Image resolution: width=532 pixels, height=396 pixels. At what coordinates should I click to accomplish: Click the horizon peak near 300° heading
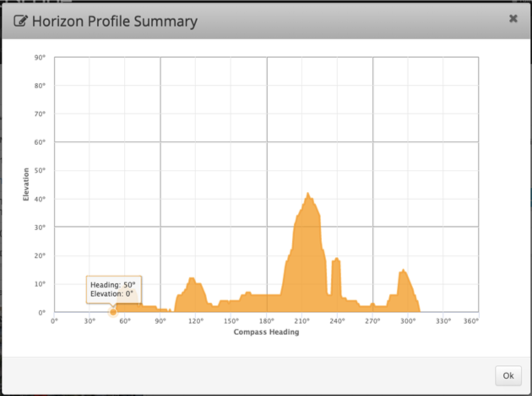(403, 271)
